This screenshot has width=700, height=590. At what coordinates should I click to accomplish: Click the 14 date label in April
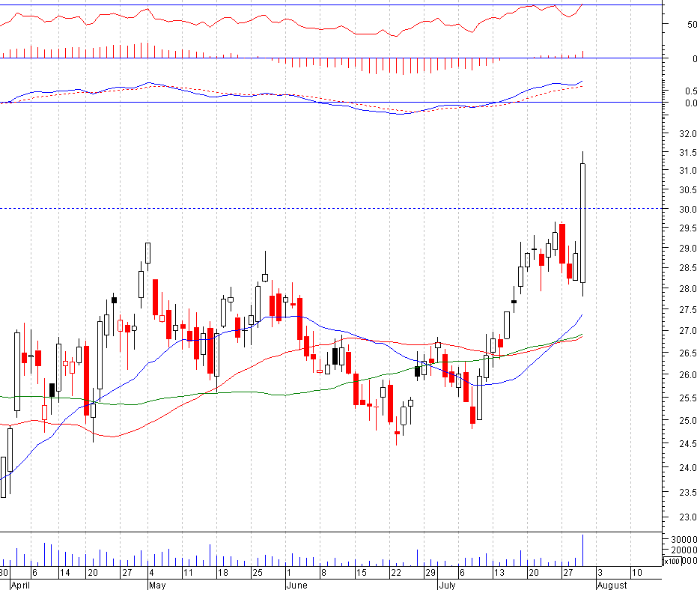[64, 573]
